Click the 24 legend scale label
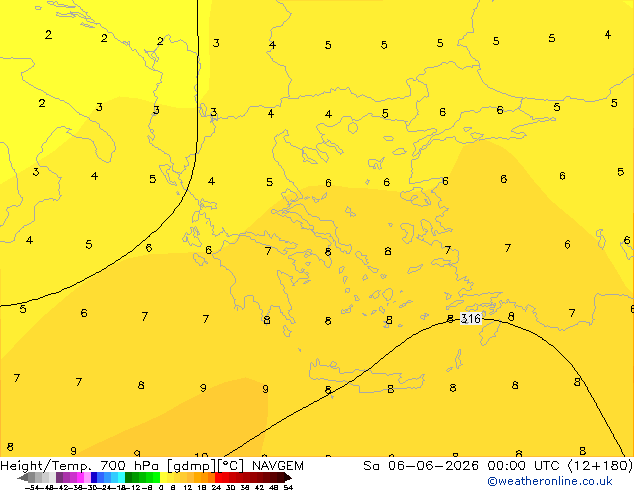634x490 pixels. 216,487
